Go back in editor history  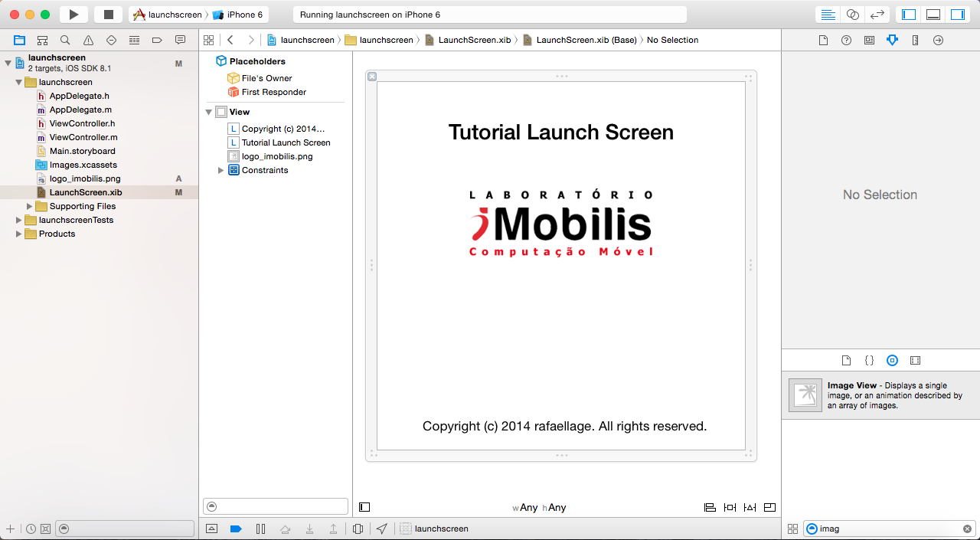pyautogui.click(x=230, y=40)
